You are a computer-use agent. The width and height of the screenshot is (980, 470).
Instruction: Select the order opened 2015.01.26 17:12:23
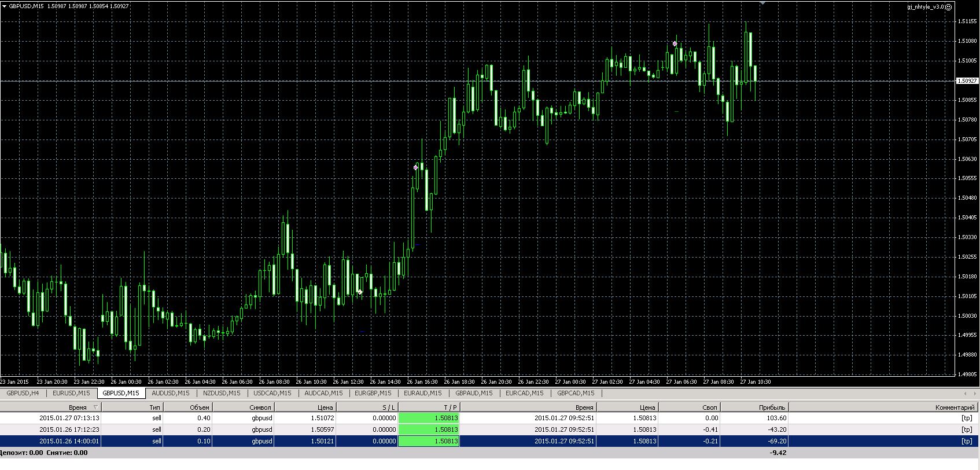pos(489,429)
